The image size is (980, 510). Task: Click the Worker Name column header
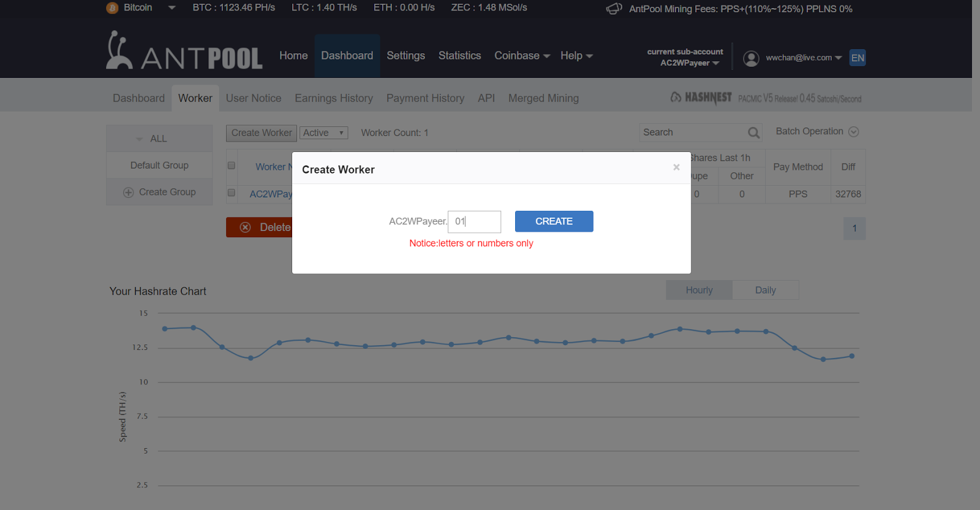[x=274, y=167]
